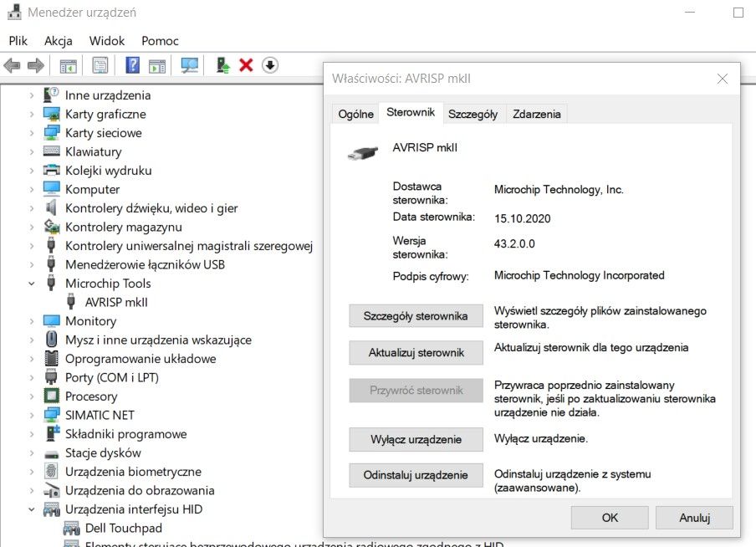Click the update driver toolbar icon
Viewport: 756px width, 547px height.
coord(222,65)
